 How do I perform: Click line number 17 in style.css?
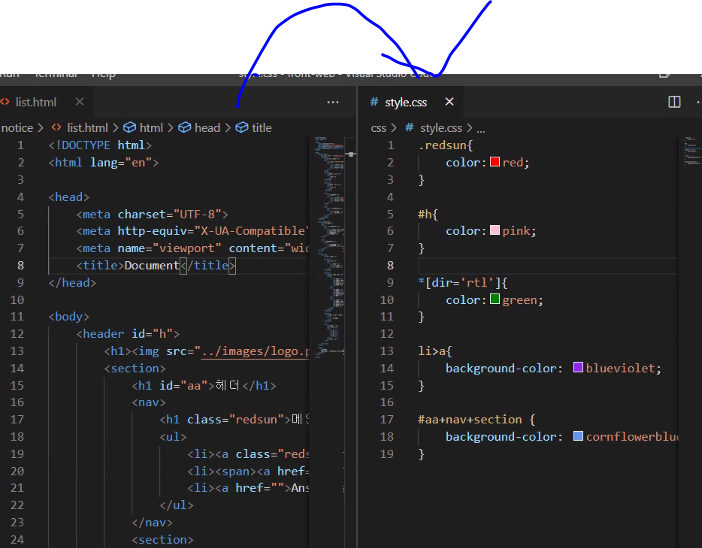[x=387, y=420]
